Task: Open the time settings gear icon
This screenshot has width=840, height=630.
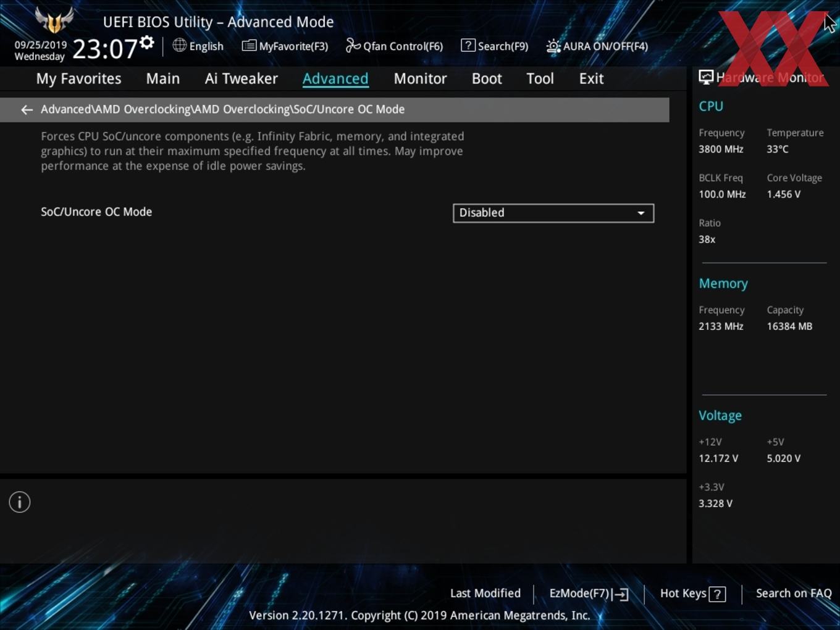Action: 147,42
